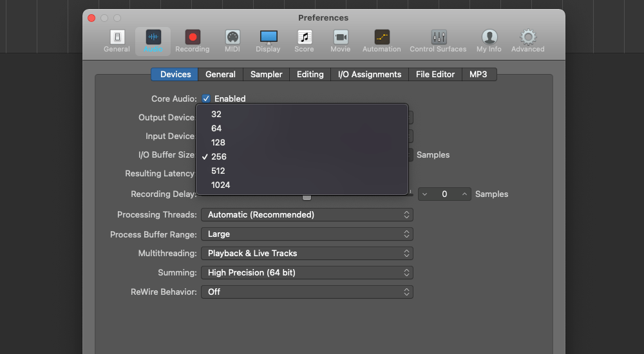Switch to the I/O Assignments tab

370,74
